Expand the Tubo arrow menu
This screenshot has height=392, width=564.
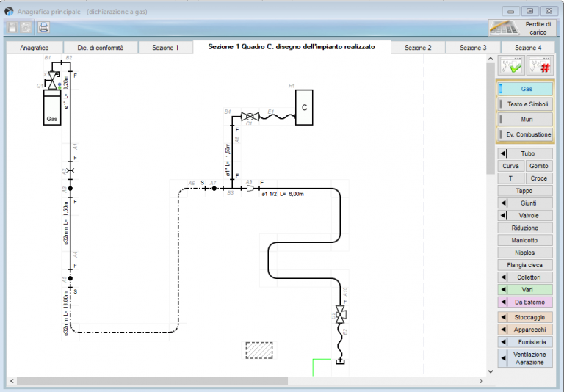(504, 153)
